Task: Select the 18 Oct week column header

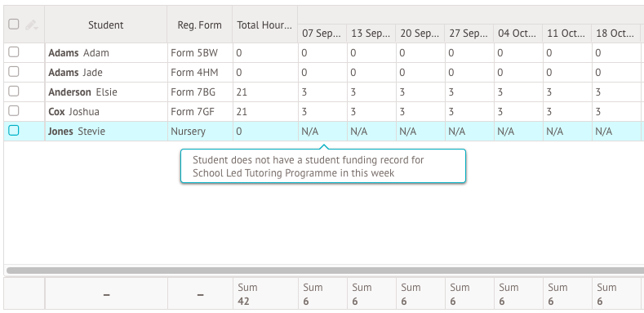Action: point(615,34)
